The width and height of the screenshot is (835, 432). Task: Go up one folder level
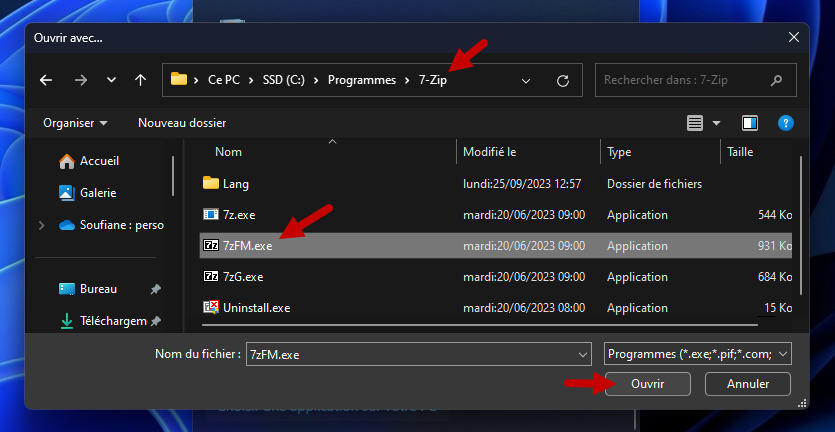141,80
